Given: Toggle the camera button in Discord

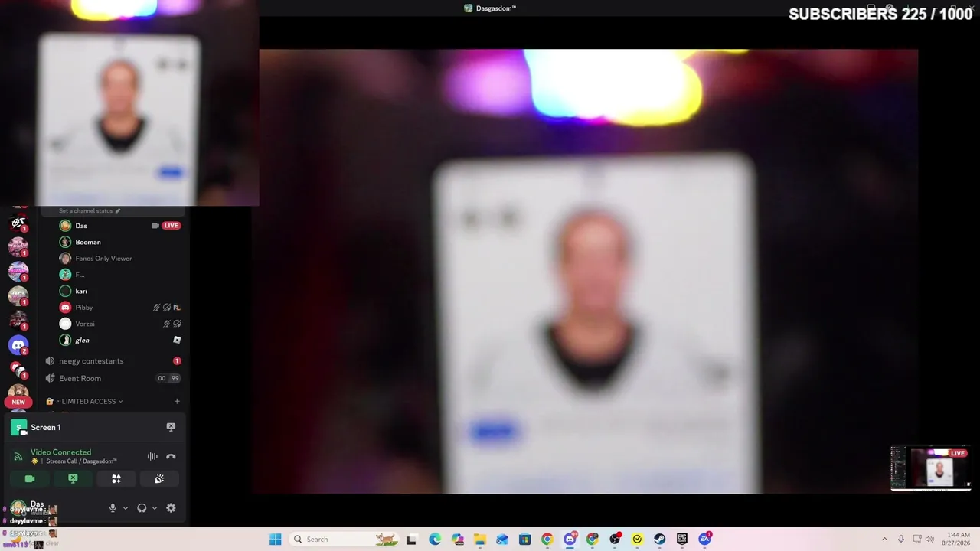Looking at the screenshot, I should click(x=30, y=479).
